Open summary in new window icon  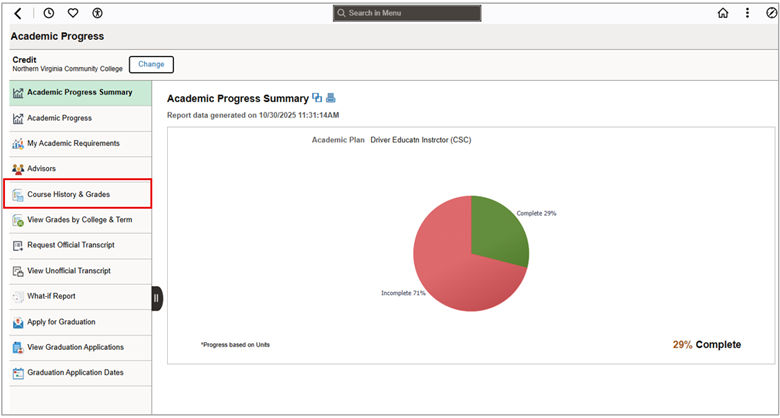317,98
